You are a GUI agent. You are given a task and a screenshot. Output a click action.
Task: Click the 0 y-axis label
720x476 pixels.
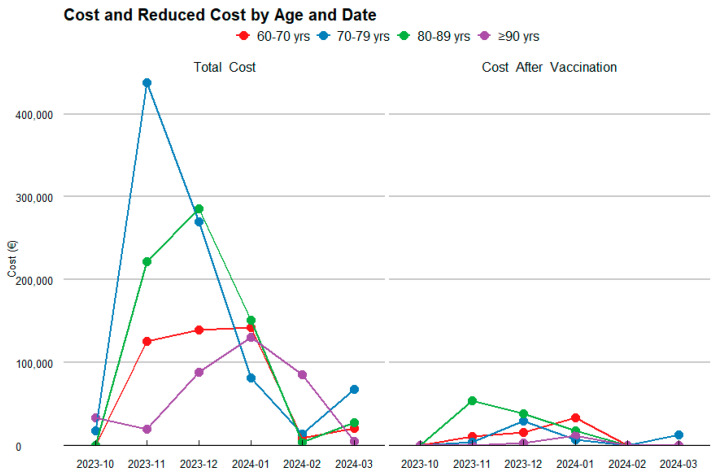click(18, 447)
